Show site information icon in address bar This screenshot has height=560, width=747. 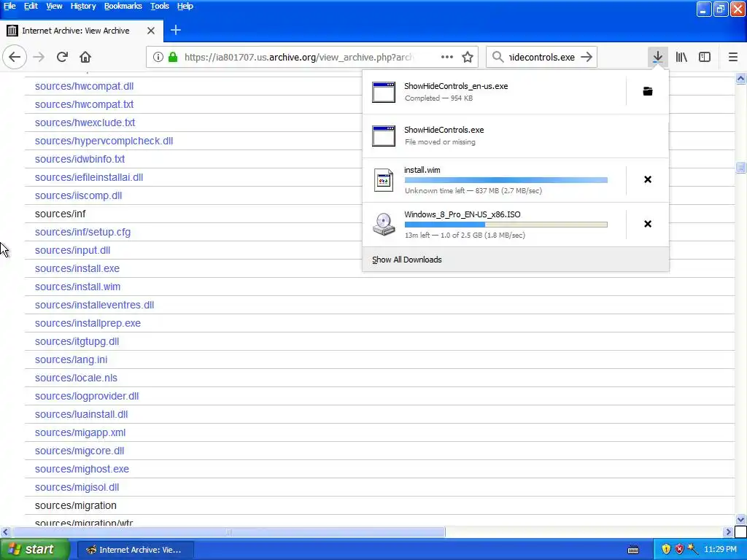click(158, 57)
